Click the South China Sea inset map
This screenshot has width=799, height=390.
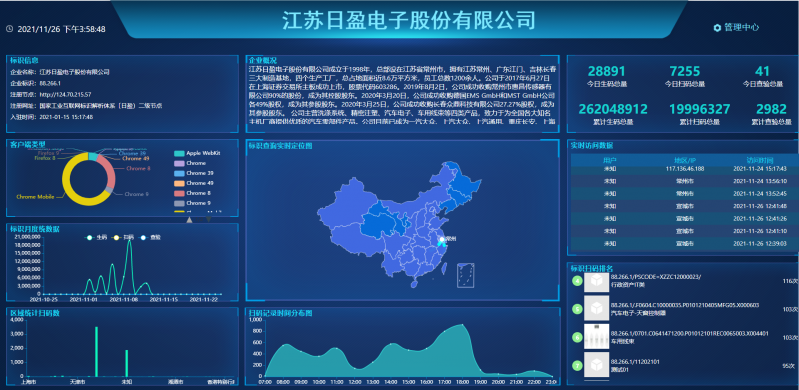click(466, 275)
